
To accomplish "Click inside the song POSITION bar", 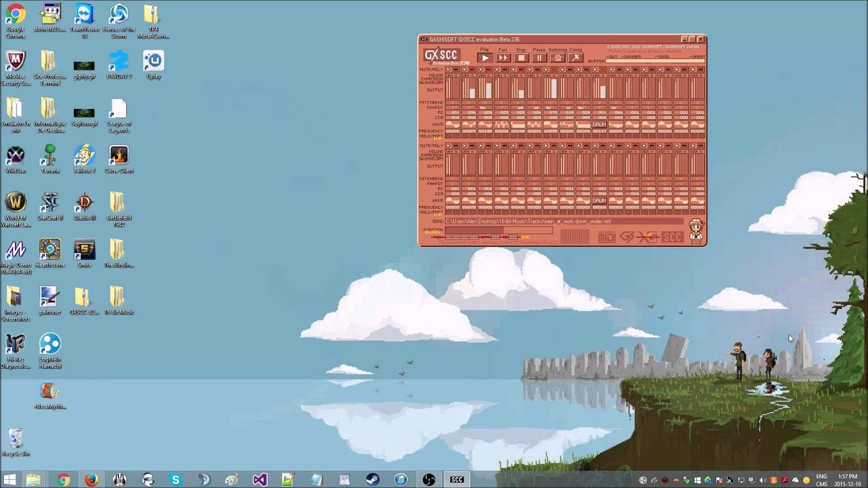I will [x=499, y=230].
